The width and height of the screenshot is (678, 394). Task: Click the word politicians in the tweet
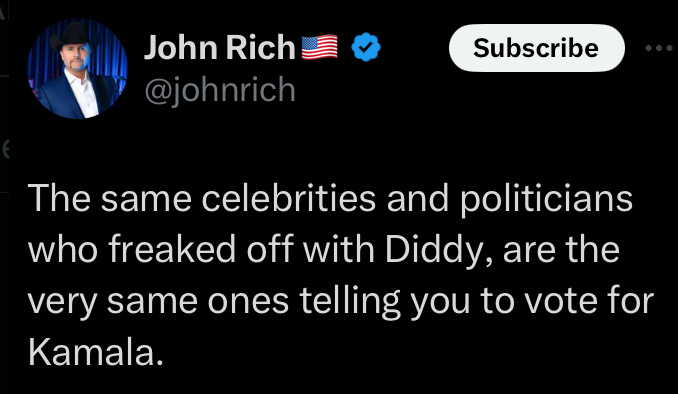pyautogui.click(x=546, y=199)
